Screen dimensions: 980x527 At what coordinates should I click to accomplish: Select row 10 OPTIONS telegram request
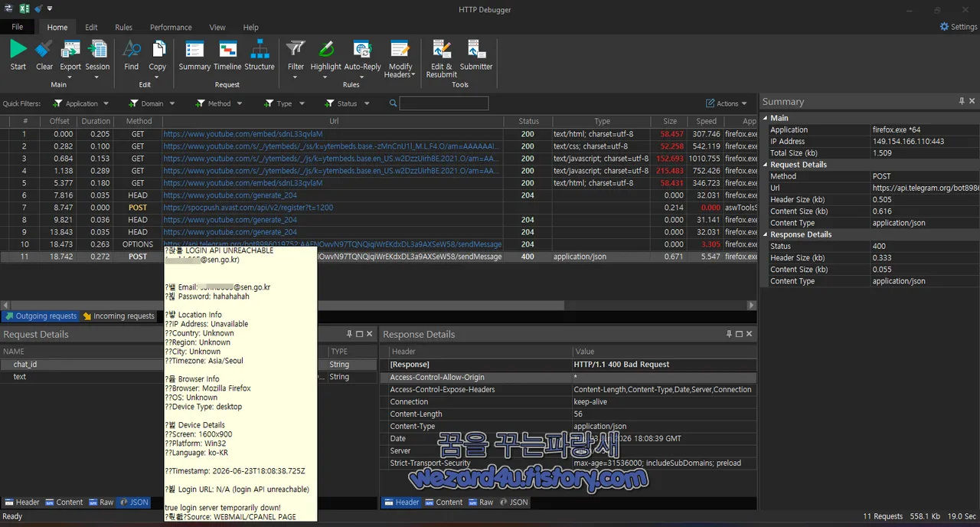[379, 244]
